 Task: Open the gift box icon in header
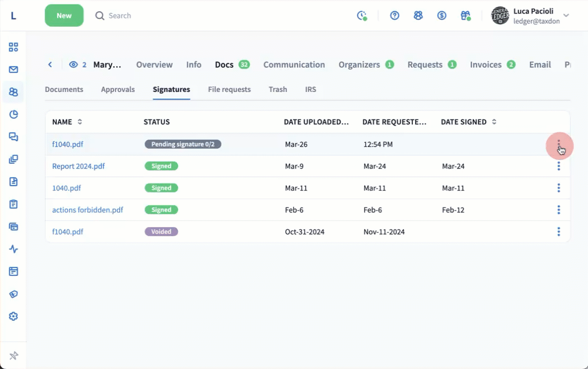465,16
